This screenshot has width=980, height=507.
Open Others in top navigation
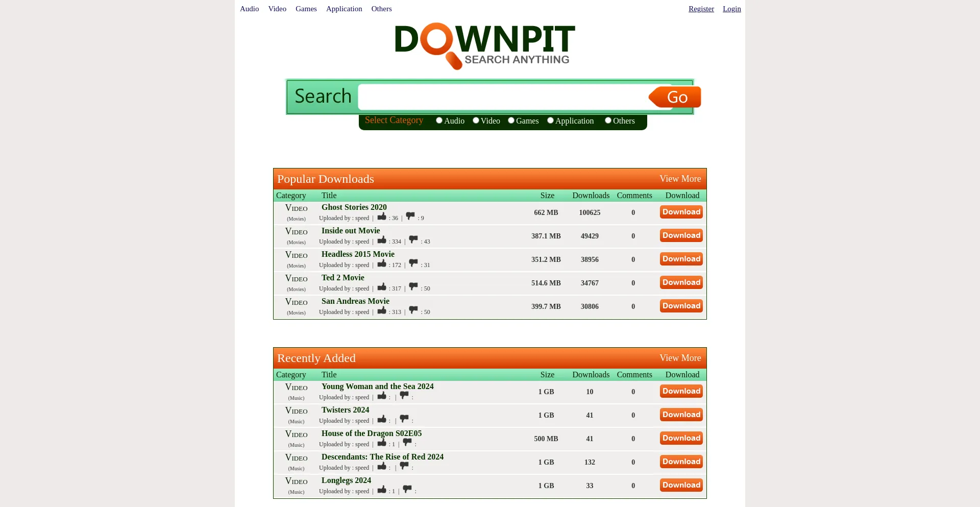(x=381, y=9)
